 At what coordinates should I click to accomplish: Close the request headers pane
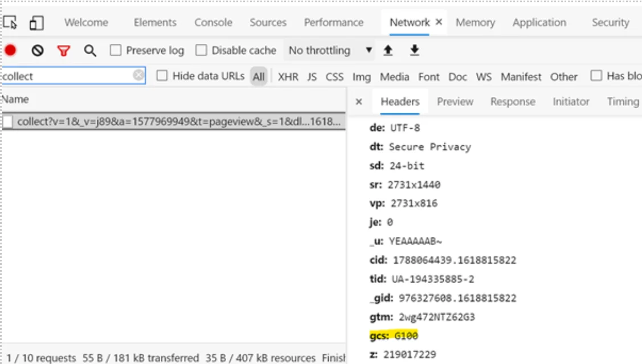click(358, 101)
